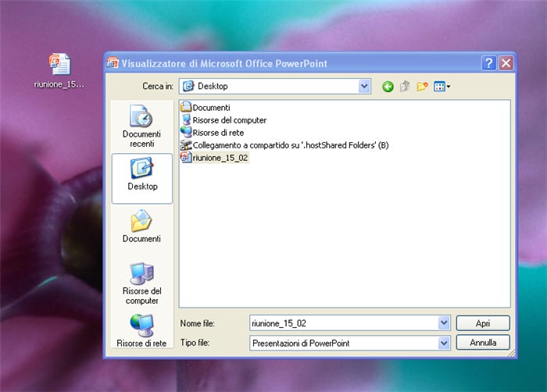Select riunione_15_02 file in the list
The width and height of the screenshot is (547, 392).
tap(215, 158)
